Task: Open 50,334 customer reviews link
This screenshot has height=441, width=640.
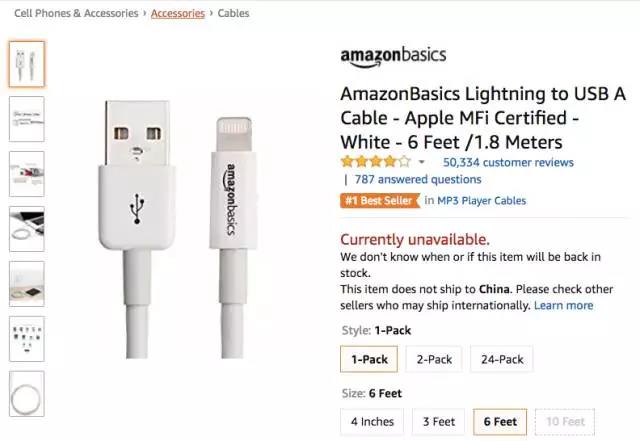Action: (x=508, y=161)
